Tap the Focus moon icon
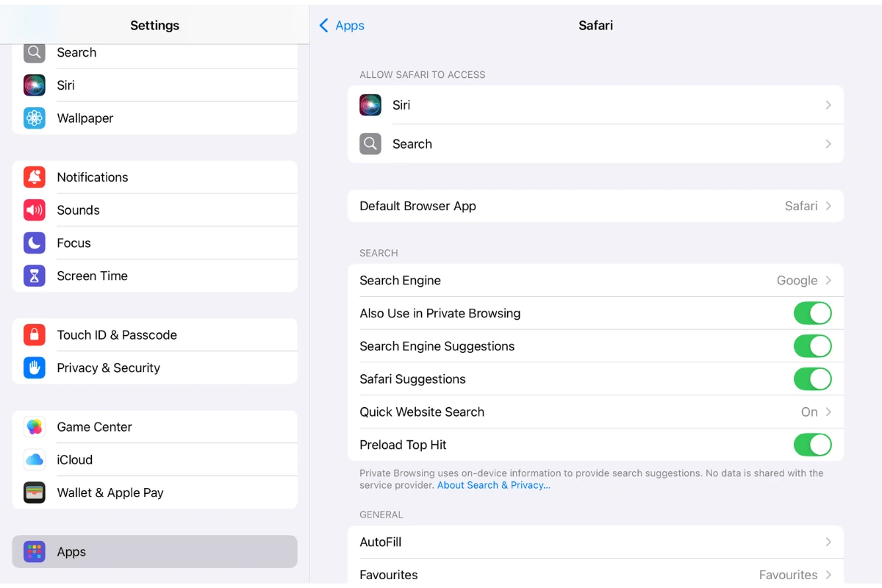Screen dimensions: 882x588 [35, 243]
